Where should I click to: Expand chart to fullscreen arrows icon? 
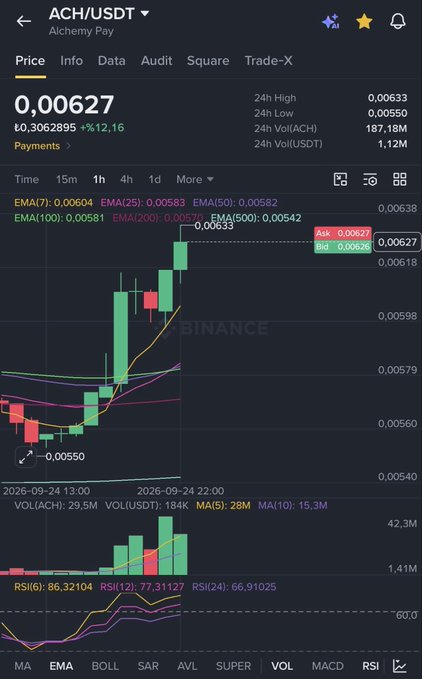[26, 456]
